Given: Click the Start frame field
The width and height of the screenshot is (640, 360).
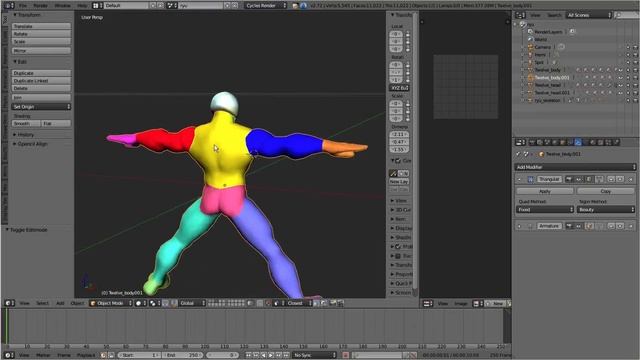Looking at the screenshot, I should [139, 355].
